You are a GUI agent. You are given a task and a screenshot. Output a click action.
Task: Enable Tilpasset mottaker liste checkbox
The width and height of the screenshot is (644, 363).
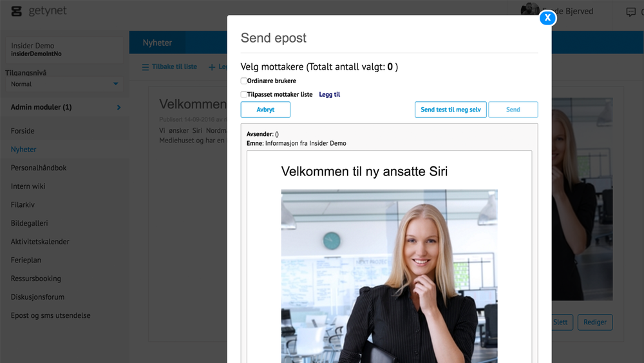(x=243, y=94)
